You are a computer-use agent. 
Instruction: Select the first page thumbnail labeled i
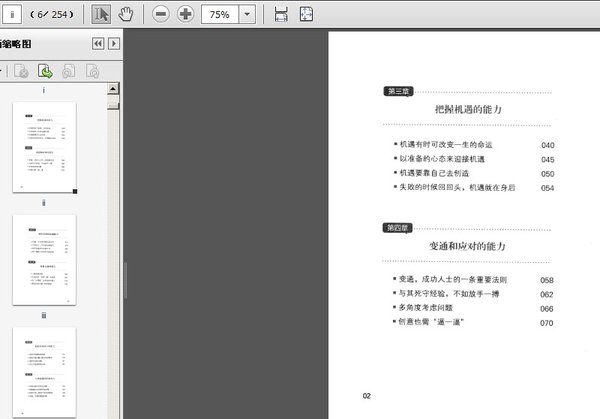pyautogui.click(x=44, y=147)
